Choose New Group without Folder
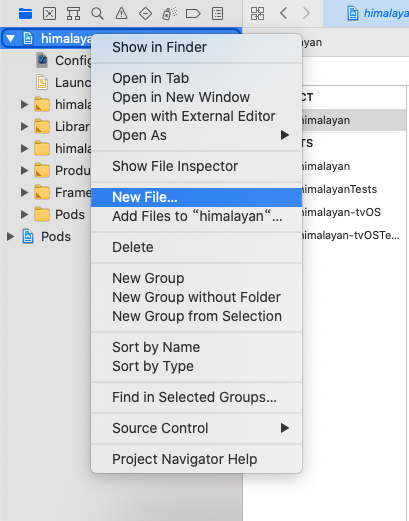 point(197,297)
